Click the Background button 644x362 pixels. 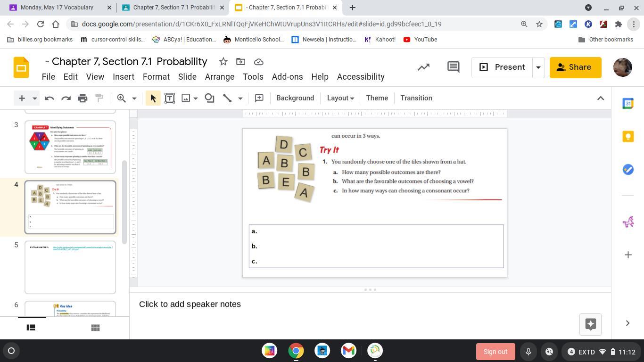pyautogui.click(x=295, y=98)
